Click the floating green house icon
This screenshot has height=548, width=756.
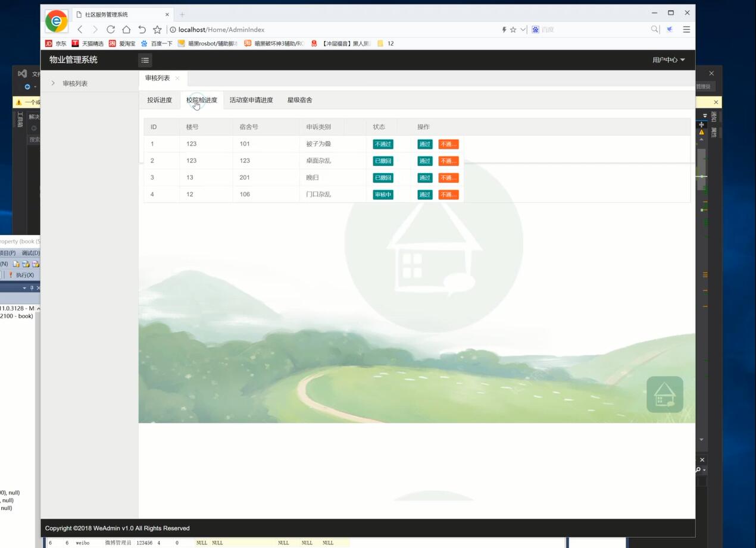665,394
